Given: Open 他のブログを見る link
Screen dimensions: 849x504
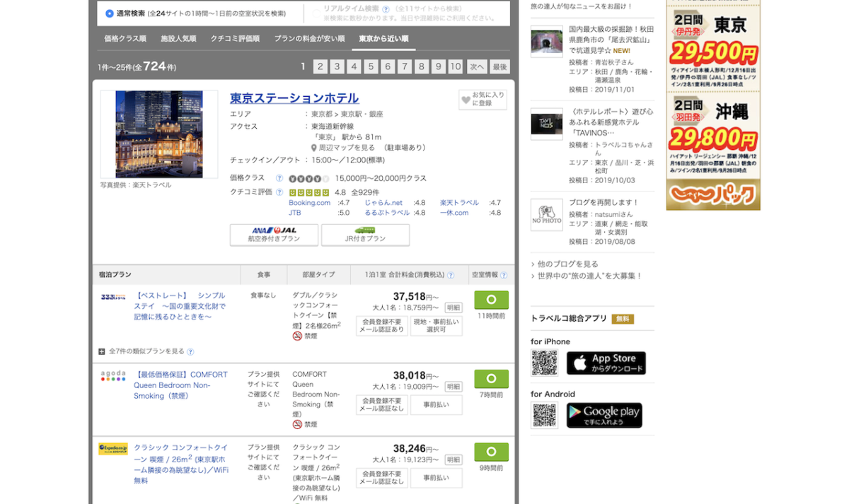Looking at the screenshot, I should click(x=568, y=264).
